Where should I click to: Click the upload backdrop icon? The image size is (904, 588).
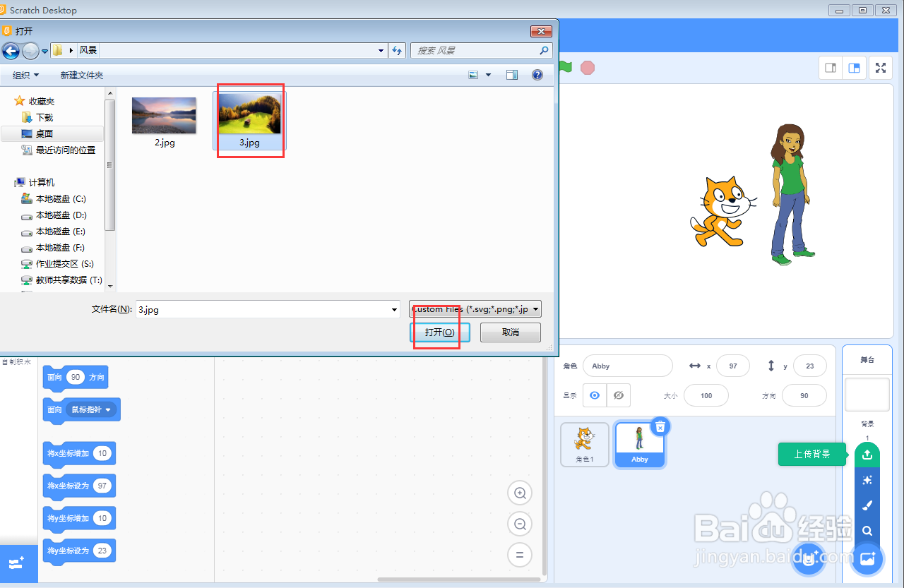[x=867, y=455]
